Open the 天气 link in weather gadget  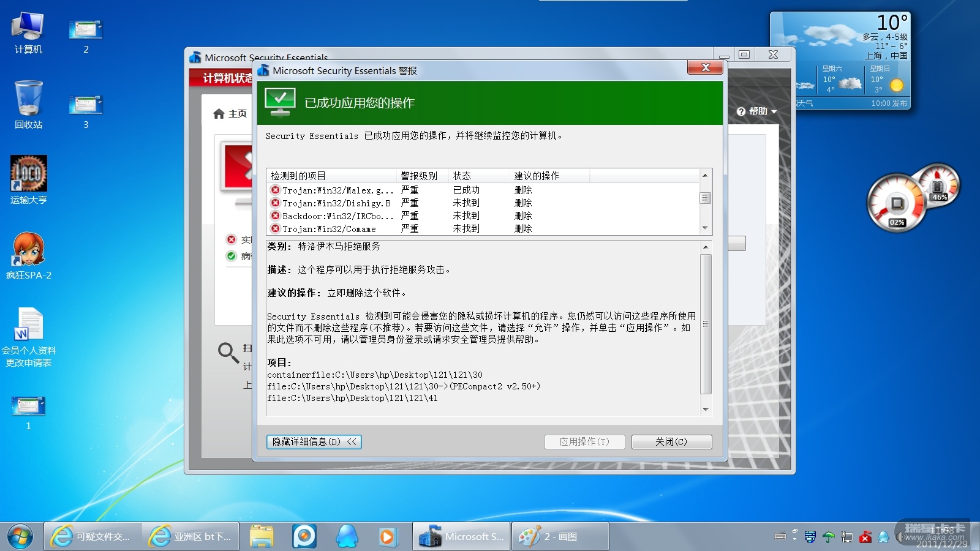point(805,103)
